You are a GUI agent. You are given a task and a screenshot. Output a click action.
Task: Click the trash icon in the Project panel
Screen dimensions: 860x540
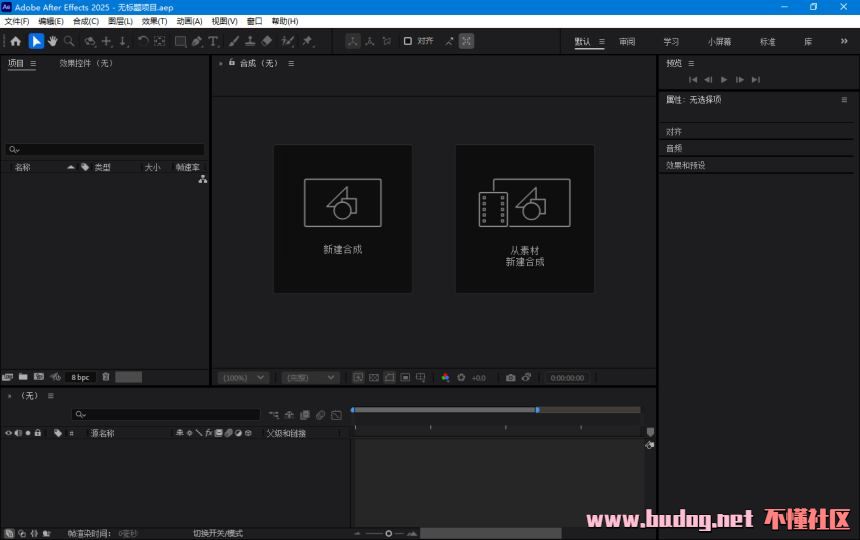(106, 377)
